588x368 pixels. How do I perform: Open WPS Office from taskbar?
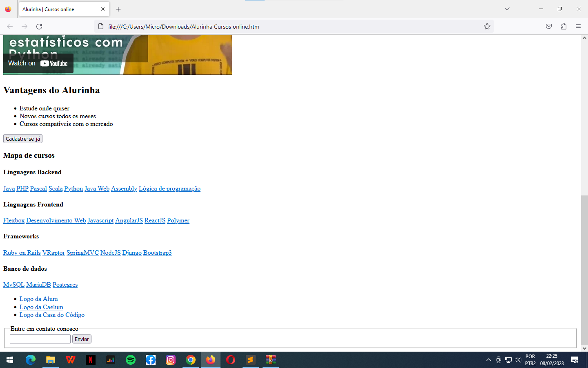coord(71,360)
